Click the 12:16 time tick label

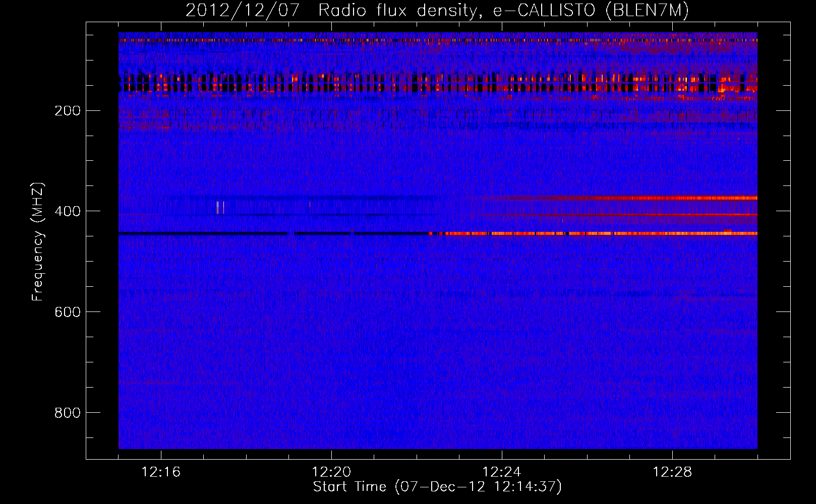(x=161, y=472)
